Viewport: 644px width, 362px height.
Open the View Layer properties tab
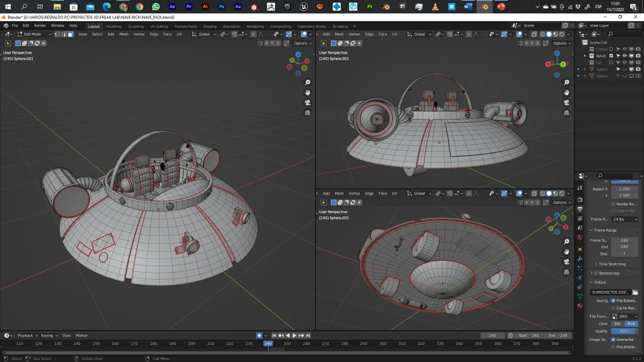580,218
